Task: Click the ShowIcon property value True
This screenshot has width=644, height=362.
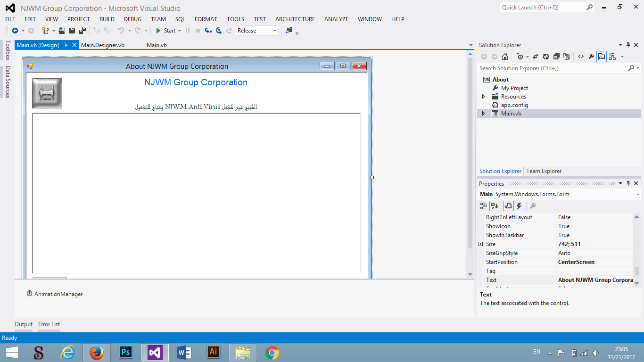Action: pyautogui.click(x=564, y=226)
